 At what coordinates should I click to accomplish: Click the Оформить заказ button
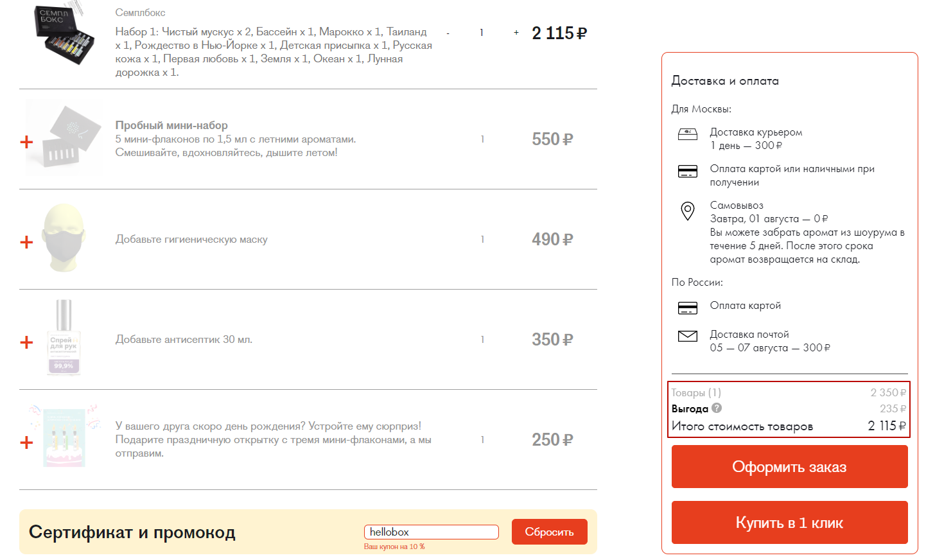tap(789, 467)
